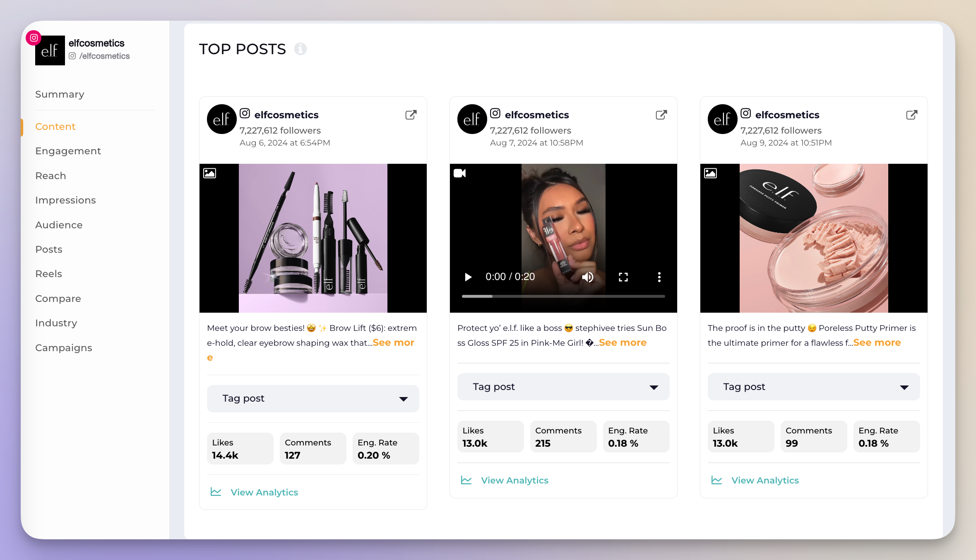Mute the video with speaker icon

pyautogui.click(x=588, y=277)
